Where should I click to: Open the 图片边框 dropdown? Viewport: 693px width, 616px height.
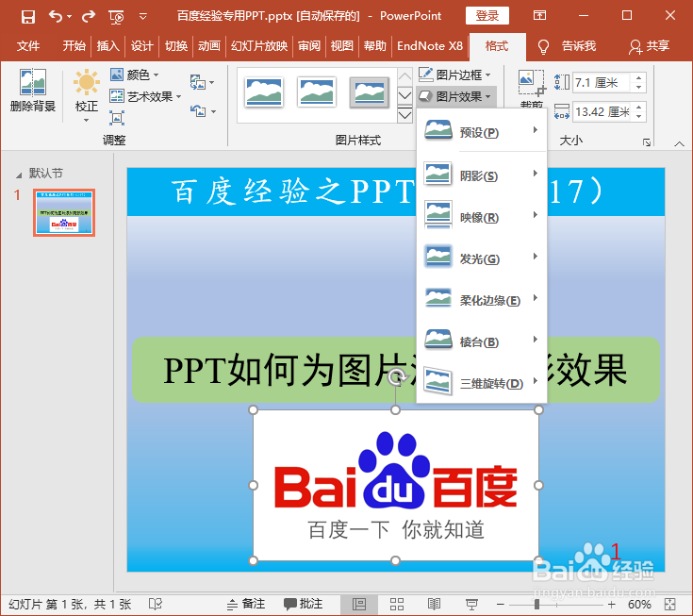coord(454,75)
